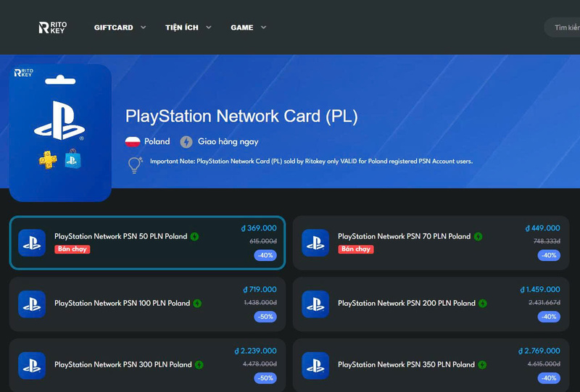Click the Poland country label
580x392 pixels.
coord(157,141)
